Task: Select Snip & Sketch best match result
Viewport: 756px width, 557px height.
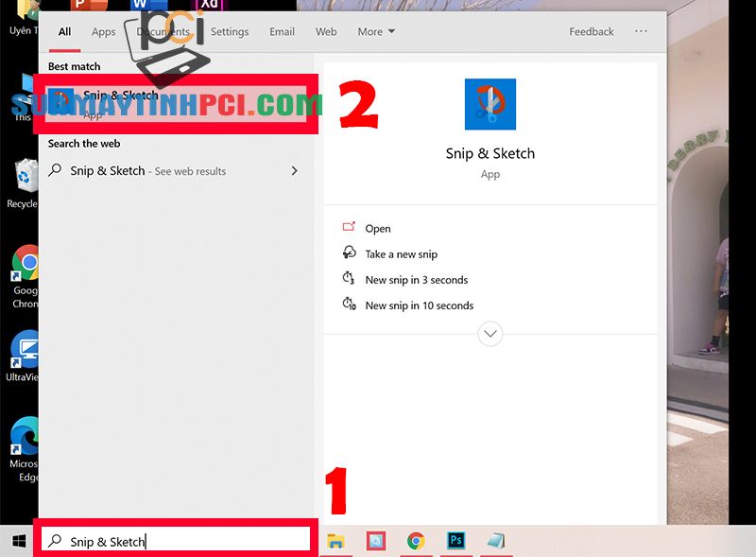Action: [x=176, y=104]
